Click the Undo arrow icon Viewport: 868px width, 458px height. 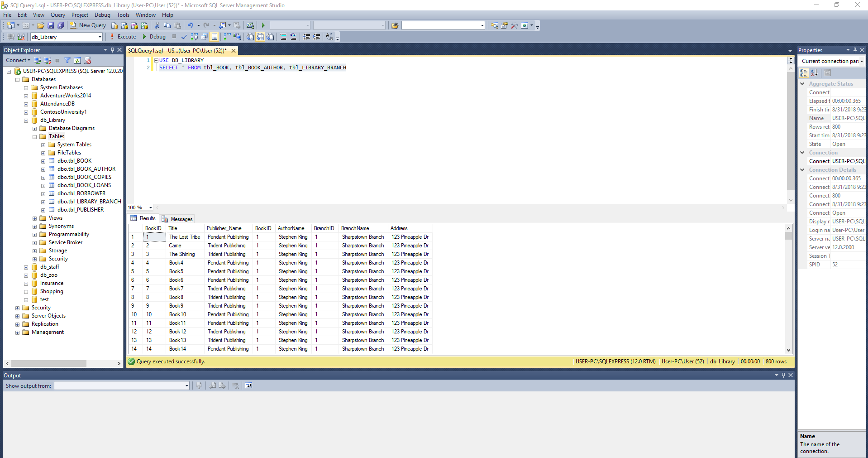tap(191, 25)
